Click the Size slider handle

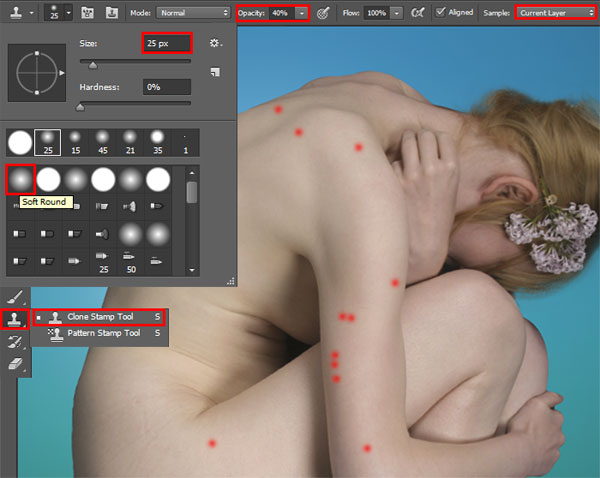tap(93, 66)
